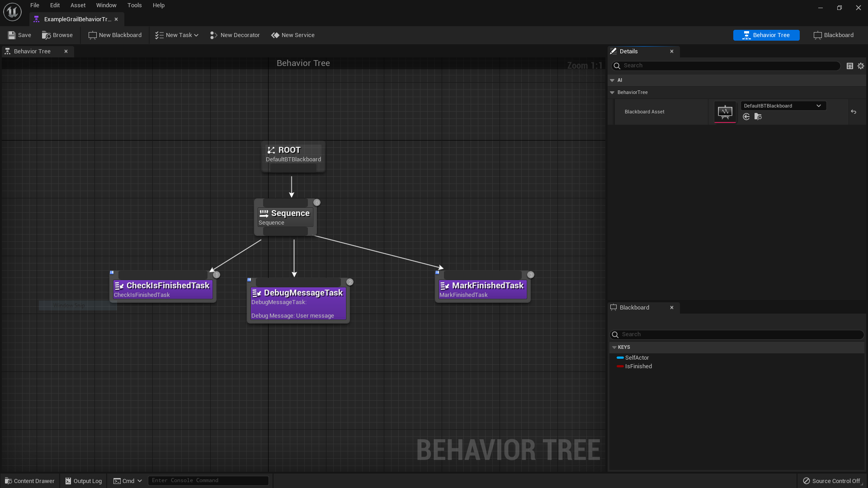Click blueprint marker on CheckIsFinishedTask corner
Image resolution: width=868 pixels, height=488 pixels.
112,273
